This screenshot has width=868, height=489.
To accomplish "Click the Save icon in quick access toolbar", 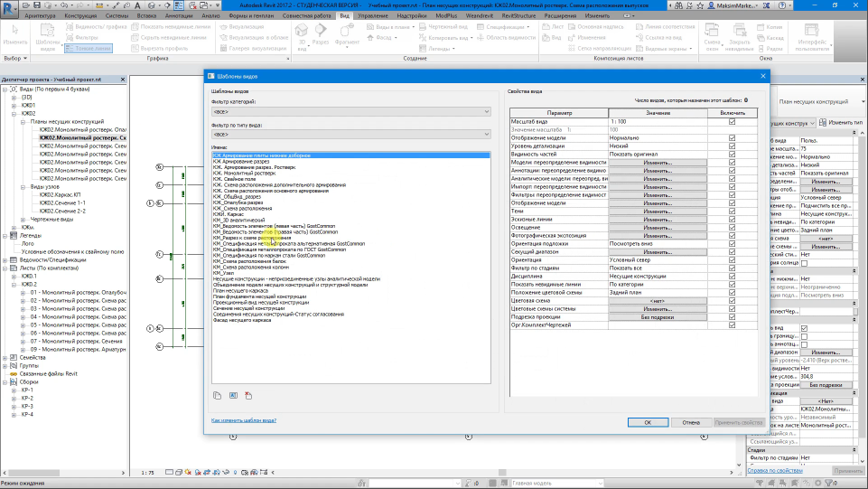I will point(36,5).
